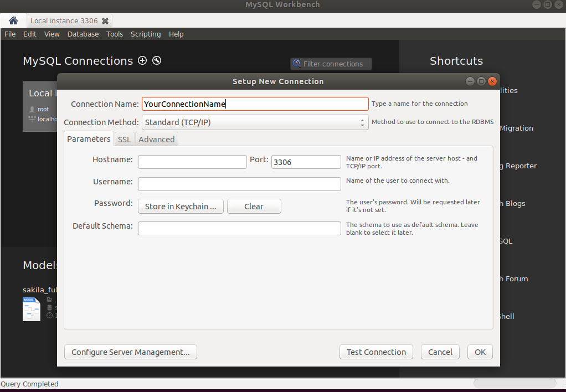Click the Forum shortcut text
Screen dimensions: 566x392
click(x=517, y=278)
